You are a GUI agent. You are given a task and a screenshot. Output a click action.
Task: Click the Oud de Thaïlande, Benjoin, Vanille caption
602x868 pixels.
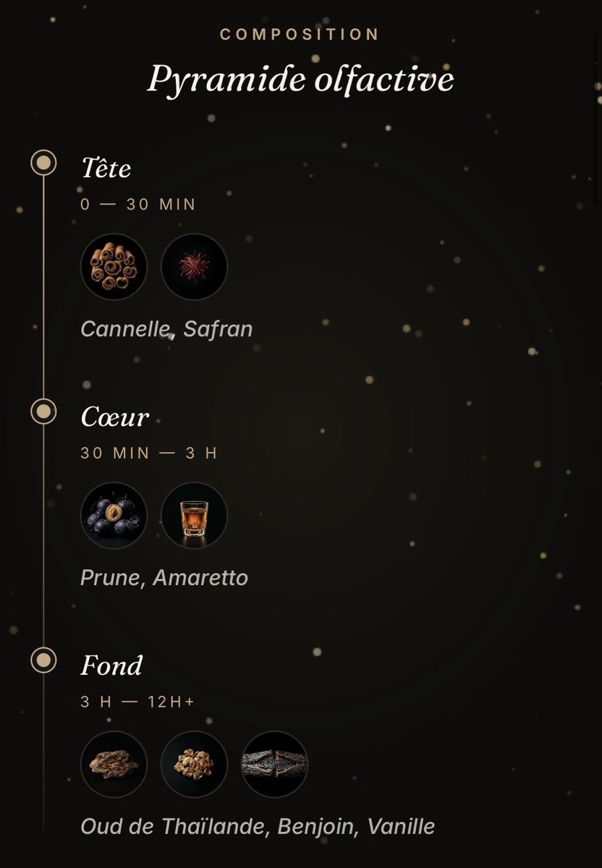(258, 826)
